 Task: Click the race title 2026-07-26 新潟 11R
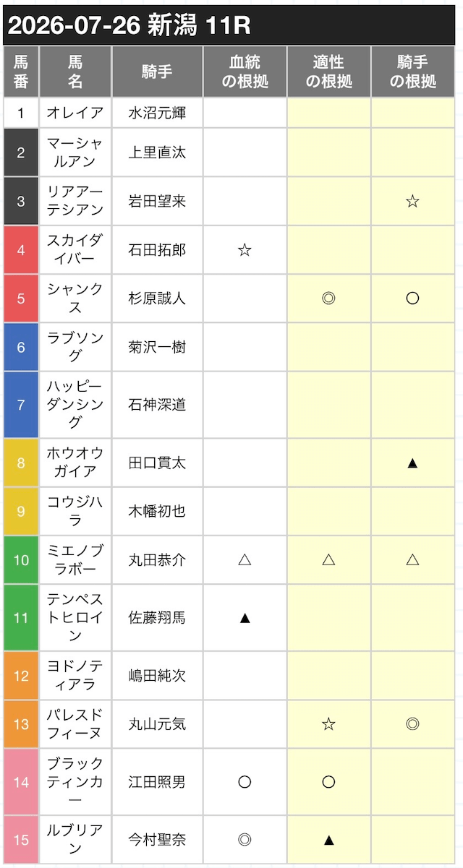coord(129,25)
